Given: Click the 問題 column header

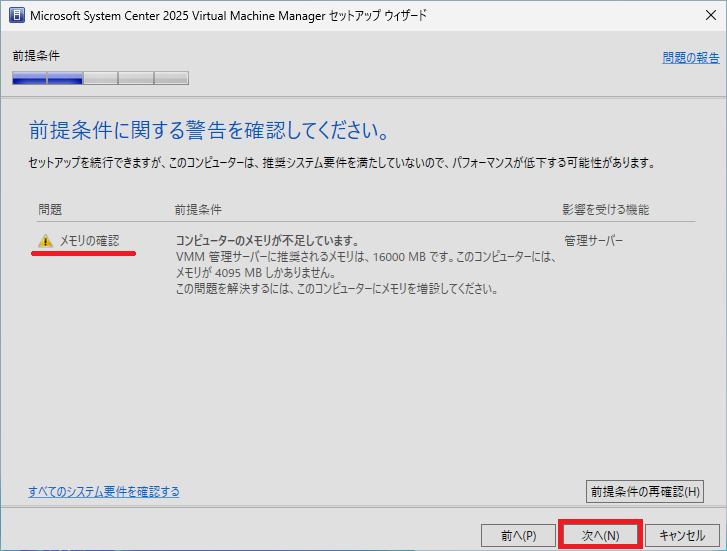Looking at the screenshot, I should [x=50, y=210].
